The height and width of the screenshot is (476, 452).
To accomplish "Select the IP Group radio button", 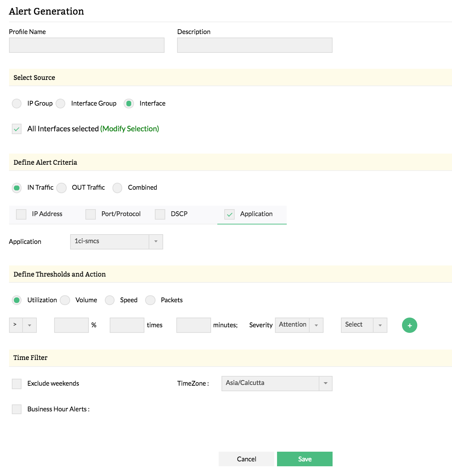I will pyautogui.click(x=17, y=104).
